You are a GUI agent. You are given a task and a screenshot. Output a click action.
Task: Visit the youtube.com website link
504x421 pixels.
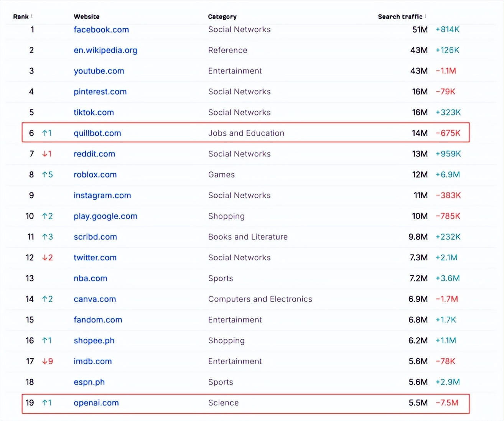99,71
